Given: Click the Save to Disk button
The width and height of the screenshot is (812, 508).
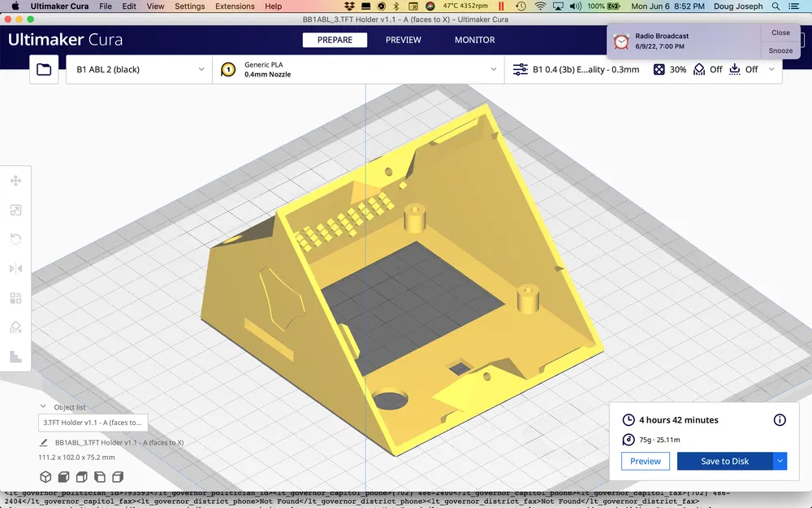Looking at the screenshot, I should click(x=725, y=461).
